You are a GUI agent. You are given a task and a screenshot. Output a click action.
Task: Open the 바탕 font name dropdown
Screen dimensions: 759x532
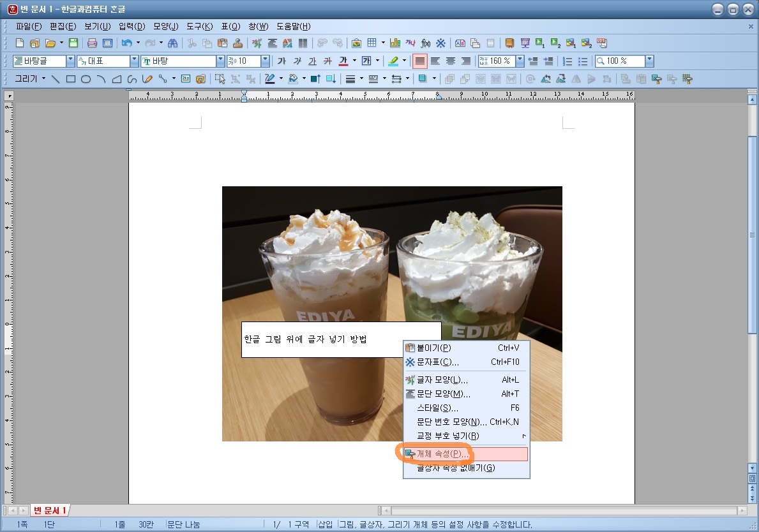(221, 61)
